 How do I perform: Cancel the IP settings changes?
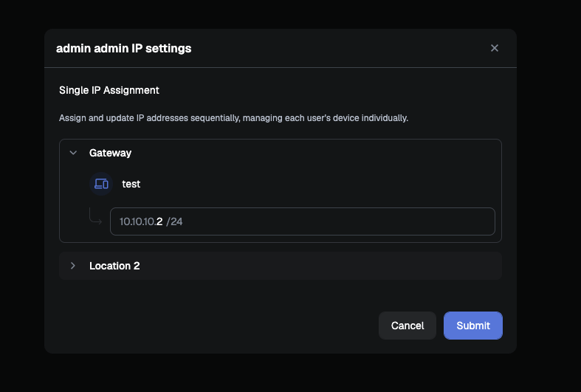click(408, 326)
